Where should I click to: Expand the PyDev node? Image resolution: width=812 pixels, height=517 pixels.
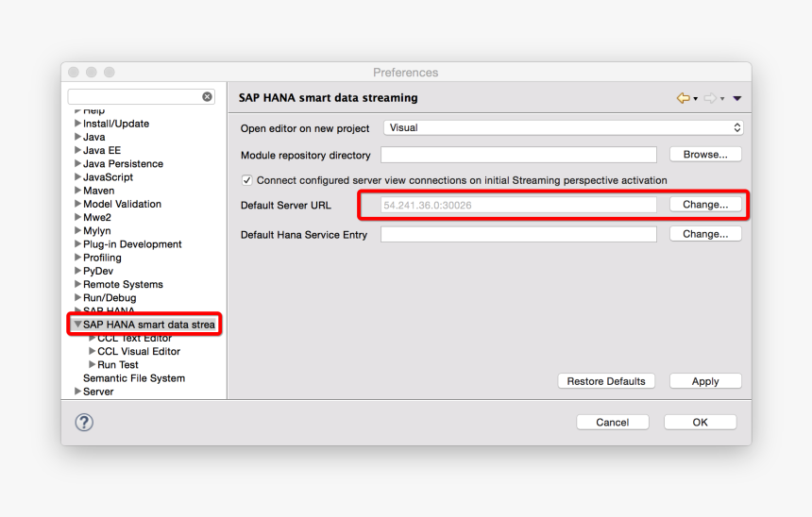click(77, 271)
